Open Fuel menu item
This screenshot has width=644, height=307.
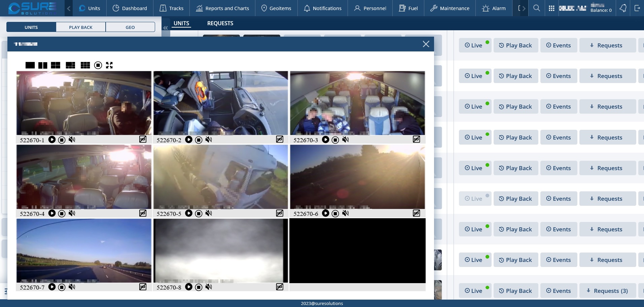pyautogui.click(x=408, y=8)
